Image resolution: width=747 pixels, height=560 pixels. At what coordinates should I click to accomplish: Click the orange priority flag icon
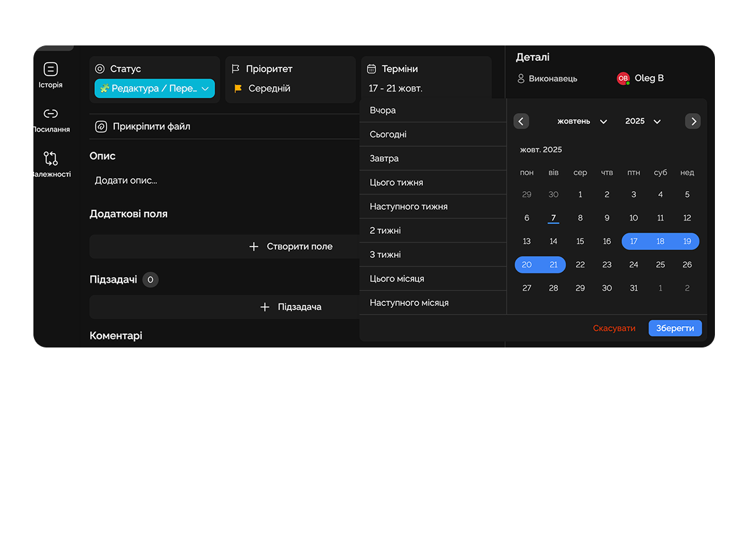pyautogui.click(x=238, y=88)
